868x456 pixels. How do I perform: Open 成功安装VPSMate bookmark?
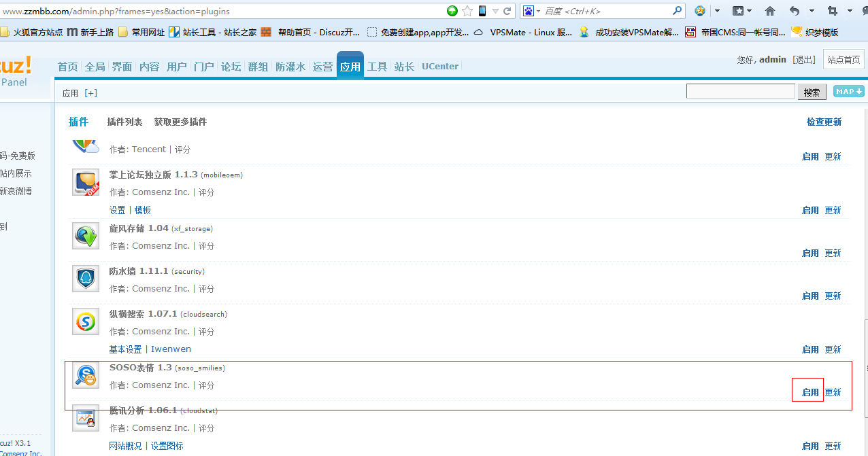tap(629, 32)
